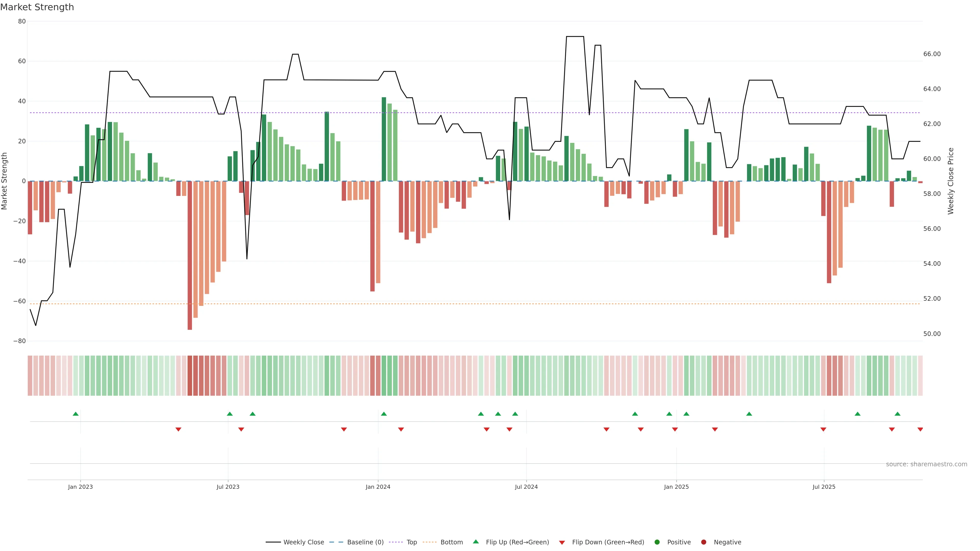Select the Jul 2025 axis label

[824, 487]
